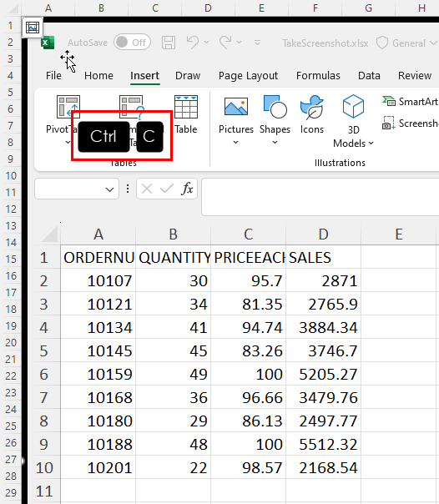Expand the Name Box dropdown arrow
Viewport: 439px width, 504px height.
(x=109, y=189)
